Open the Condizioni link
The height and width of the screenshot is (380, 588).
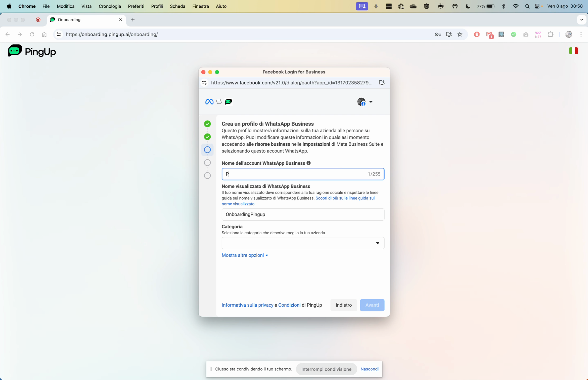289,305
